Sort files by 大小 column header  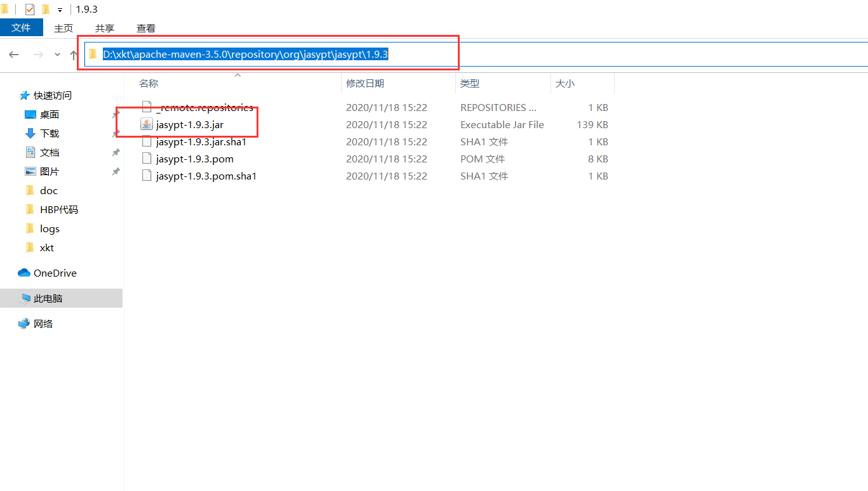tap(565, 83)
